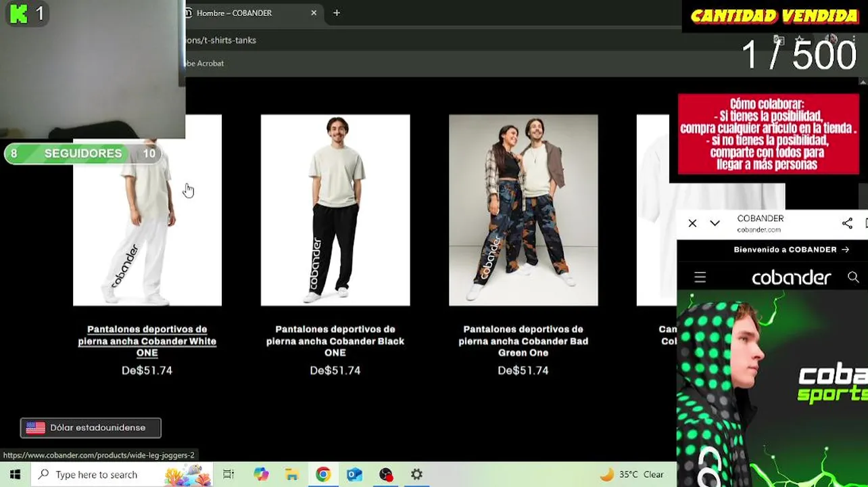Collapse the mobile preview with chevron down

coord(715,223)
